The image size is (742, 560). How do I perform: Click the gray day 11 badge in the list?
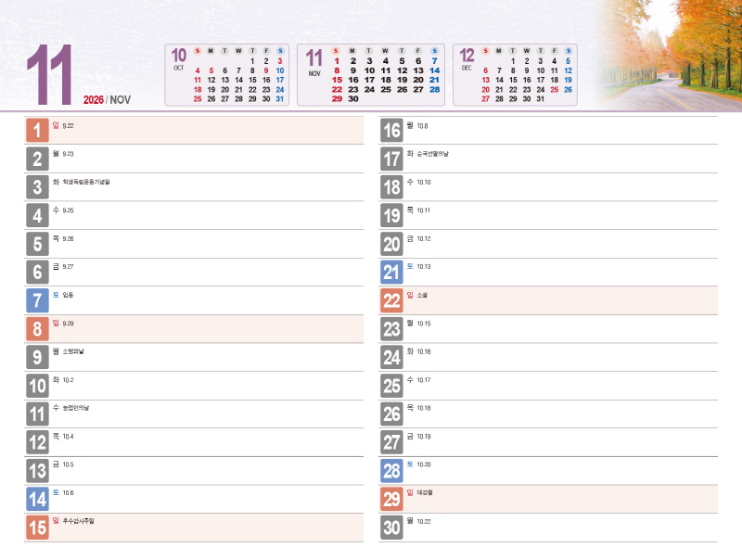pyautogui.click(x=37, y=414)
